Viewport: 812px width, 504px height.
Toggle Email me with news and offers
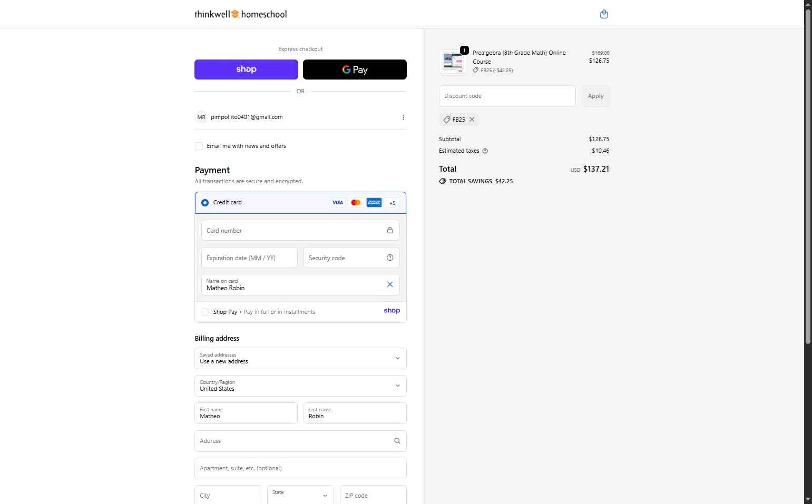[x=199, y=146]
